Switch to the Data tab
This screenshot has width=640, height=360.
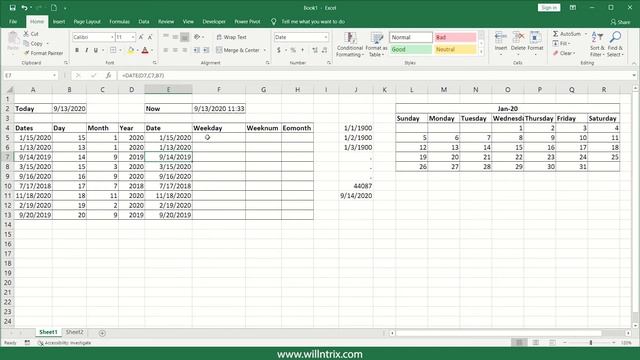coord(144,22)
